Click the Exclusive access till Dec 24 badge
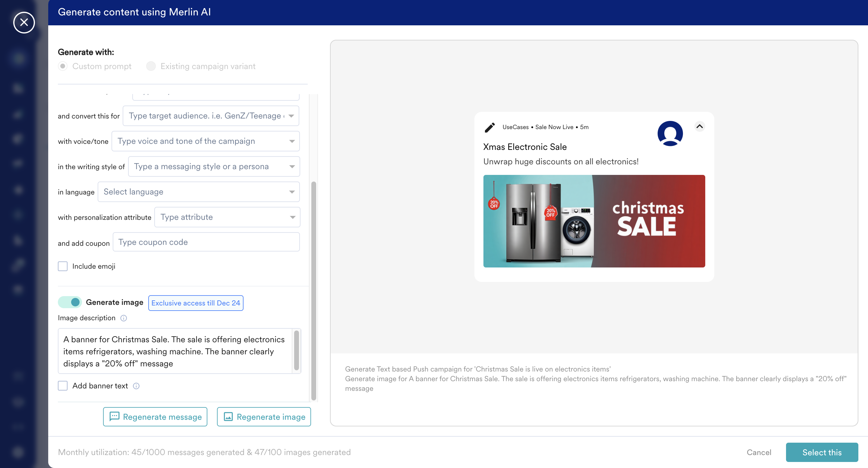Image resolution: width=868 pixels, height=468 pixels. click(196, 303)
